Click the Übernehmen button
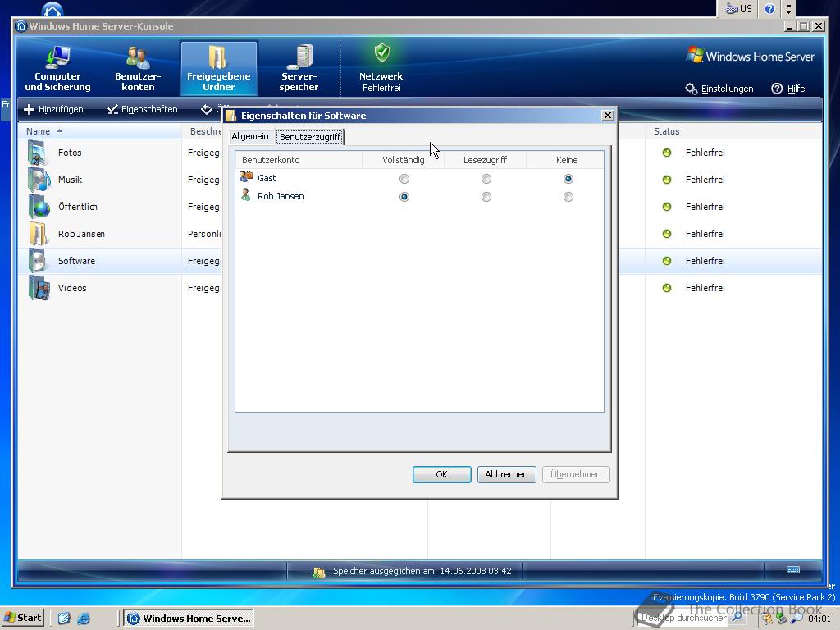The image size is (840, 630). (576, 474)
